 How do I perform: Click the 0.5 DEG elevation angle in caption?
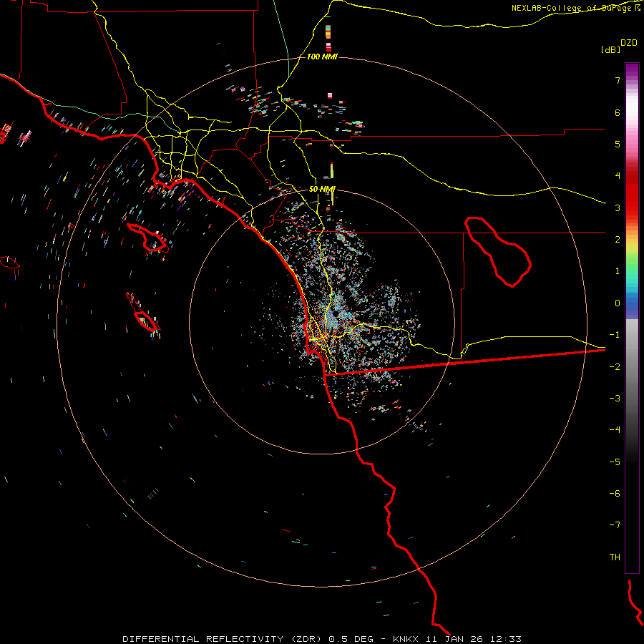click(351, 639)
